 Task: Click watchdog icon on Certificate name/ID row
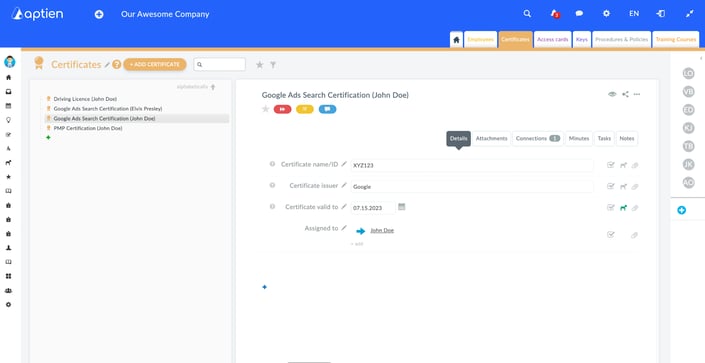click(623, 165)
